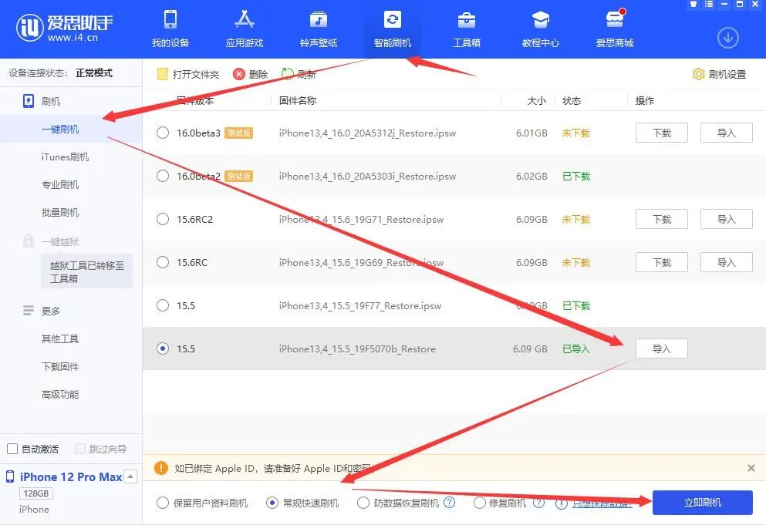This screenshot has width=766, height=532.
Task: Click 下载 for the 15.6RC2 firmware
Action: [660, 219]
